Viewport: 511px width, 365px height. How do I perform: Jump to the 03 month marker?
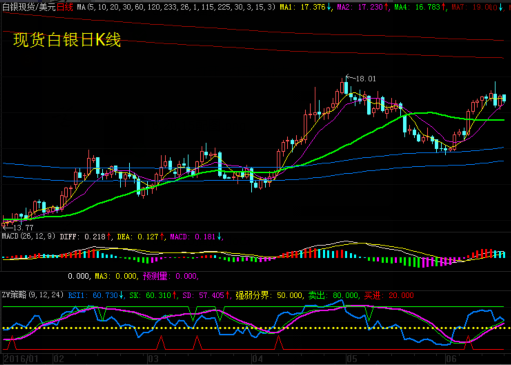coord(153,359)
